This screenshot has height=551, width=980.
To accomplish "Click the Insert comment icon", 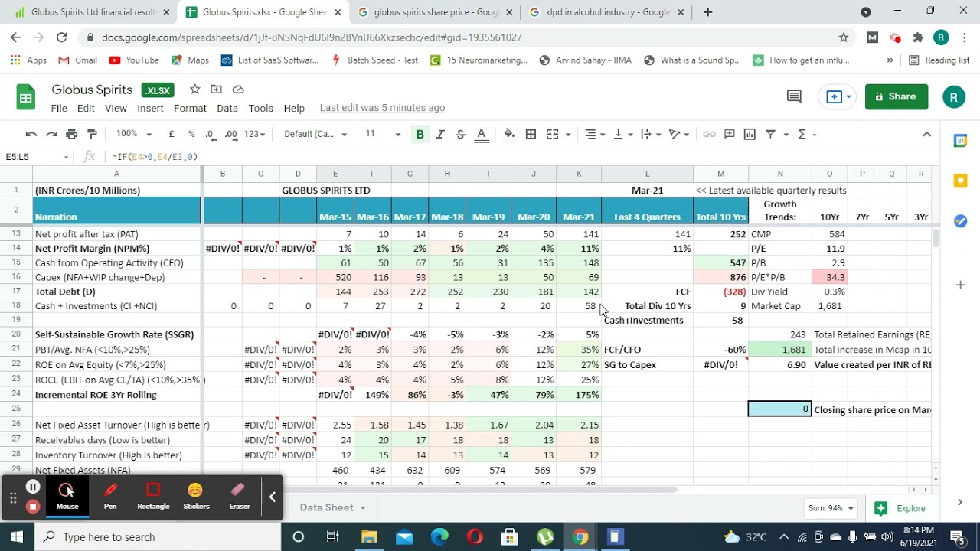I will [x=730, y=134].
